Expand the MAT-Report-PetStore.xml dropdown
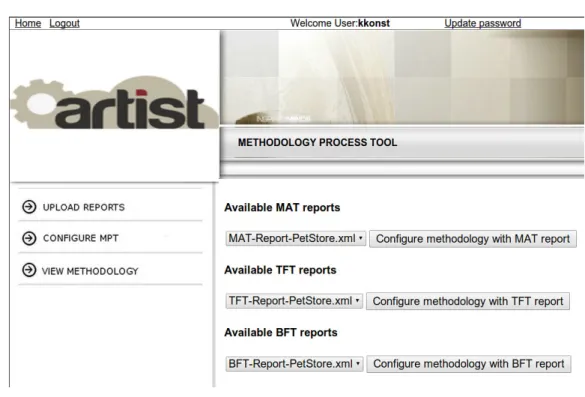This screenshot has width=585, height=397. [x=295, y=238]
